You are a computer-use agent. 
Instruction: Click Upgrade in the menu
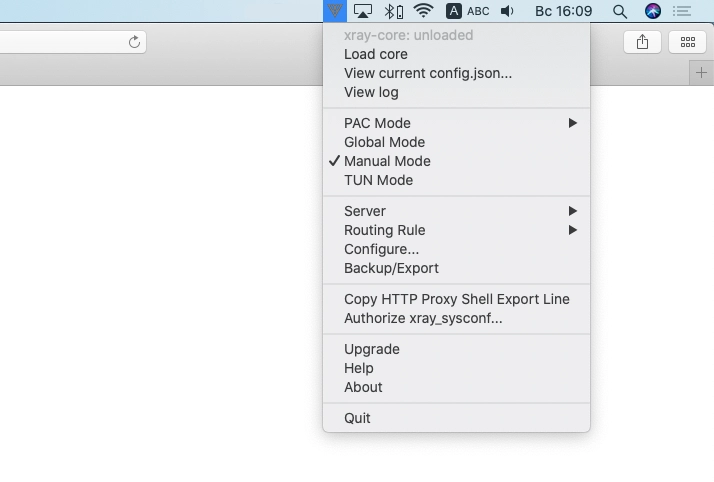tap(456, 350)
